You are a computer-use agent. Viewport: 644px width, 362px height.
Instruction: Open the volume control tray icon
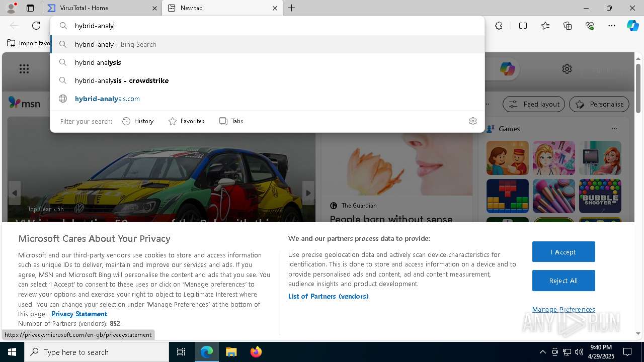tap(579, 352)
